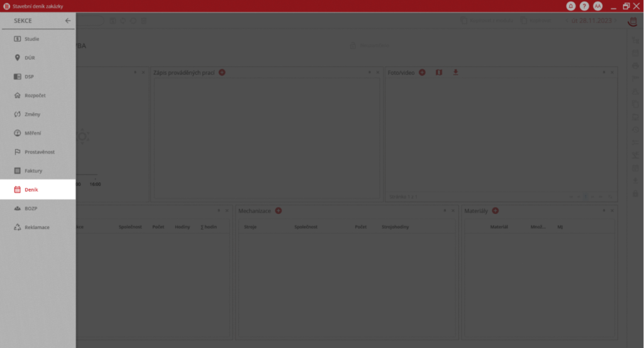This screenshot has width=644, height=348.
Task: Open the Studie section
Action: (x=31, y=39)
